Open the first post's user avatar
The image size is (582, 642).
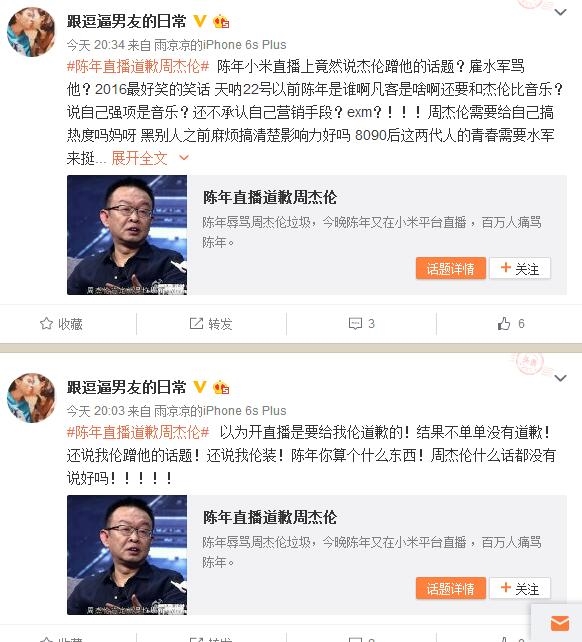[x=31, y=32]
